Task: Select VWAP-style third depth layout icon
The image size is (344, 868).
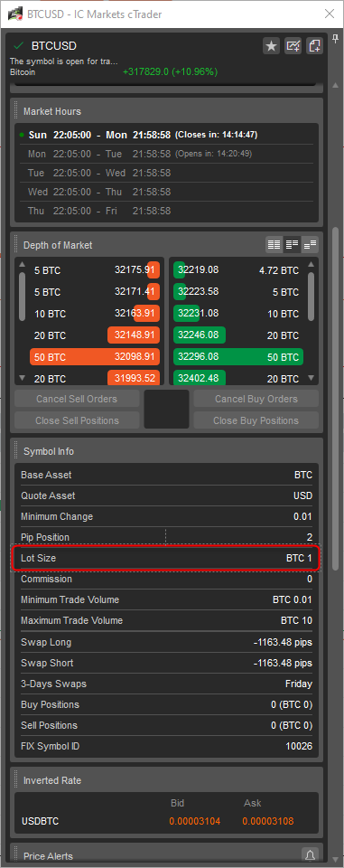Action: (x=311, y=244)
